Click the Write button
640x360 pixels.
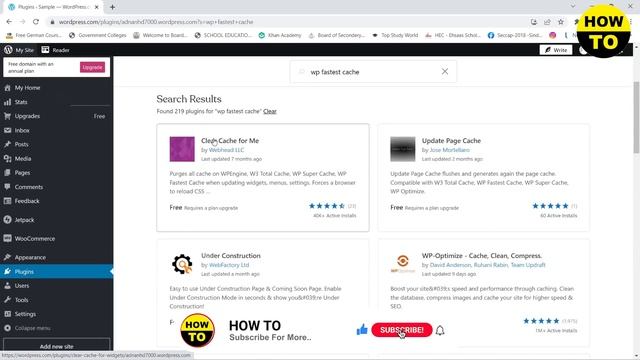click(556, 50)
